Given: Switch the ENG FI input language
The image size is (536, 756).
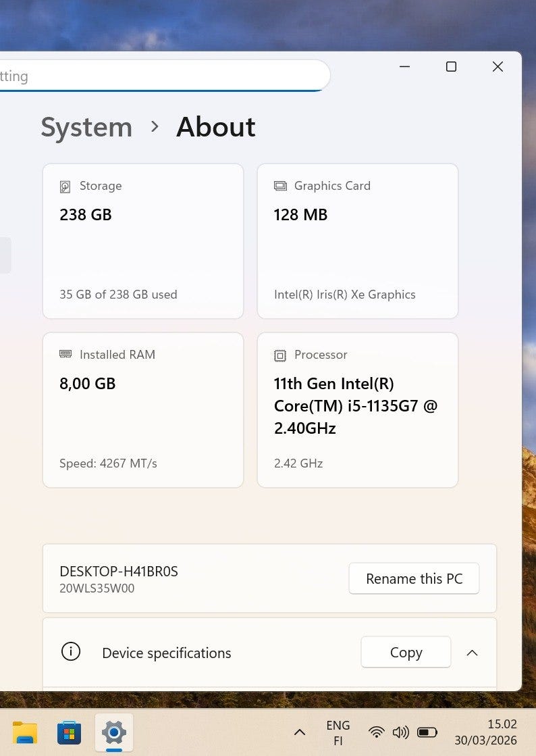Looking at the screenshot, I should click(338, 732).
